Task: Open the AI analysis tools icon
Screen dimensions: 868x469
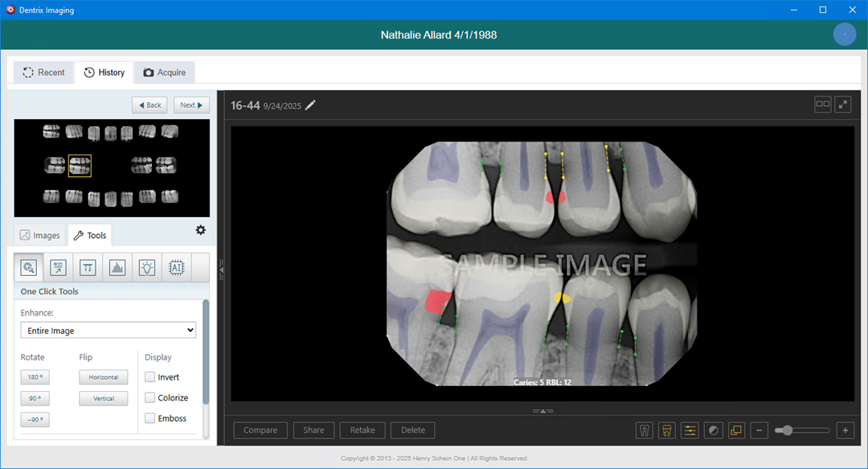Action: pyautogui.click(x=176, y=268)
